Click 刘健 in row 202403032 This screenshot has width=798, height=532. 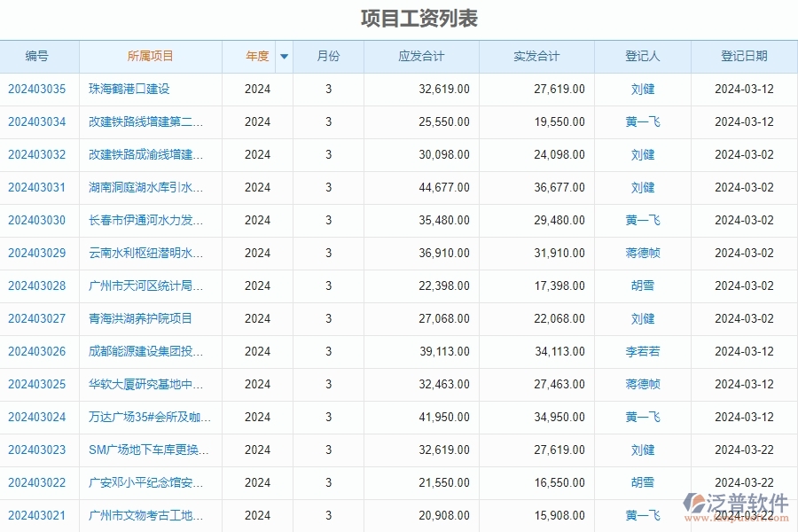pyautogui.click(x=642, y=155)
